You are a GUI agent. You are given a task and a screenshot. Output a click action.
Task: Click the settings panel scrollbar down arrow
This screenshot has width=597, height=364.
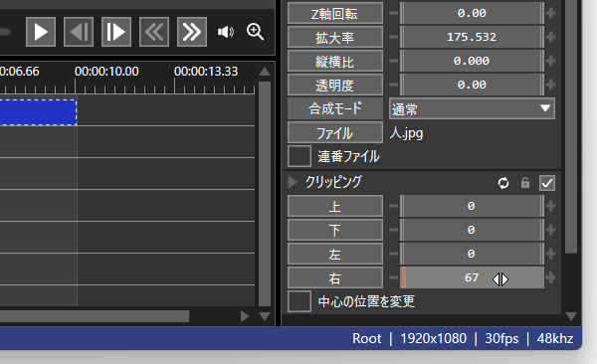pyautogui.click(x=571, y=316)
